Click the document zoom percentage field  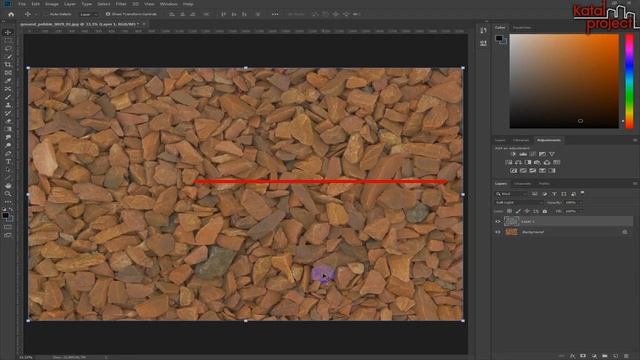pyautogui.click(x=26, y=357)
